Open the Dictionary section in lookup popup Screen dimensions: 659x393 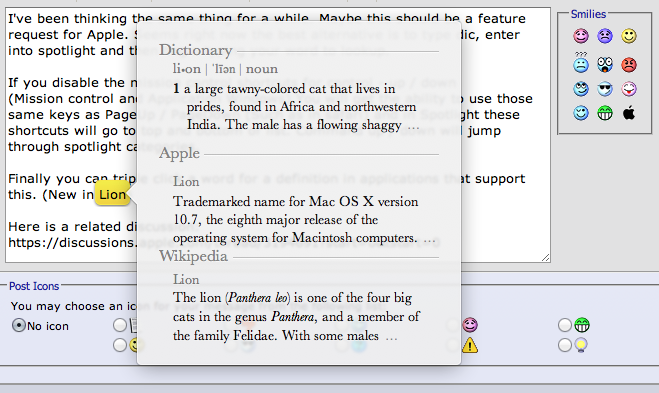click(x=195, y=50)
